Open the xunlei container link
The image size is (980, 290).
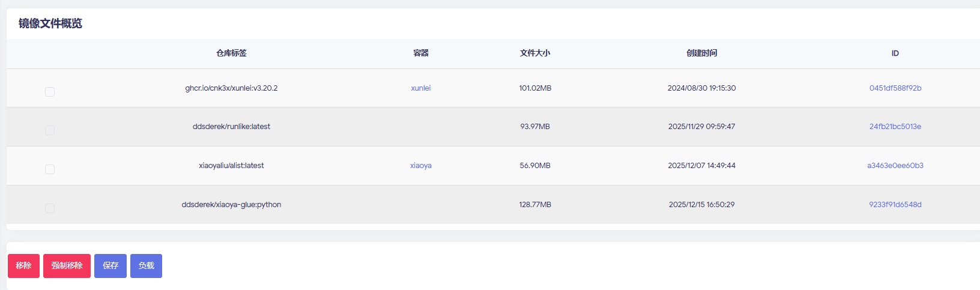coord(420,88)
